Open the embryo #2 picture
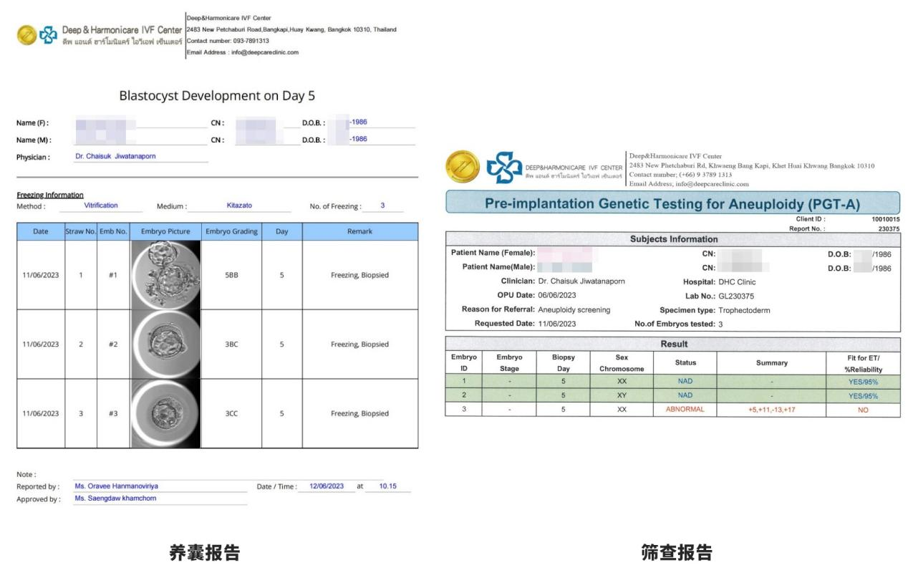Screen dimensions: 908x588 [165, 344]
